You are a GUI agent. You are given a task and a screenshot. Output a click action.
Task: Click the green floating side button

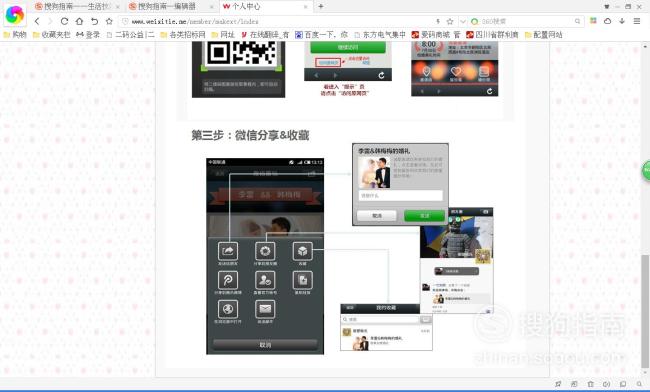[x=646, y=171]
